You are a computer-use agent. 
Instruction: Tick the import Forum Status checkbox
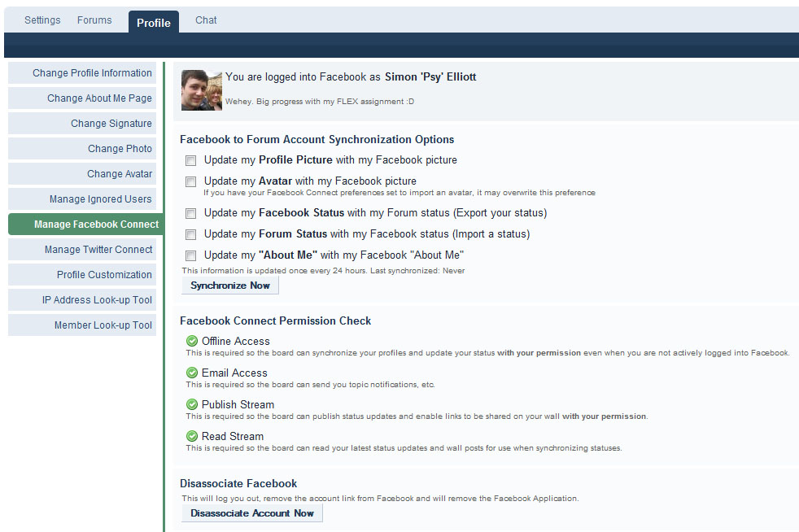(190, 235)
